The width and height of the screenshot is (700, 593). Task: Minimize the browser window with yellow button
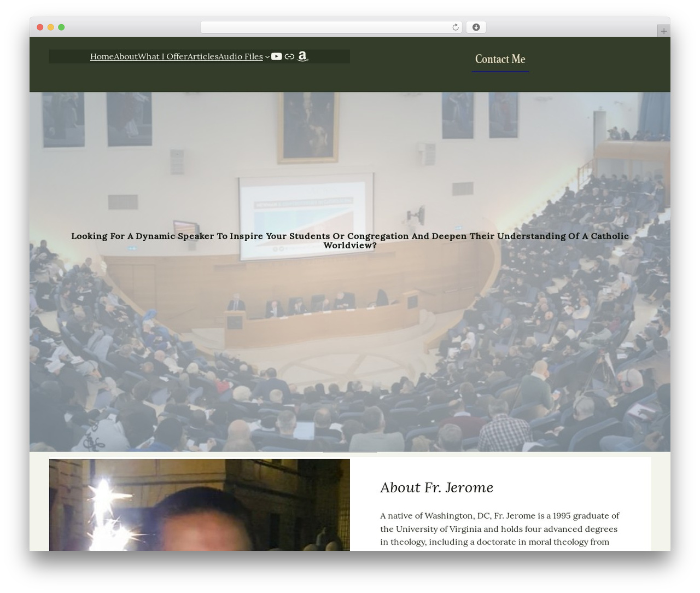50,27
